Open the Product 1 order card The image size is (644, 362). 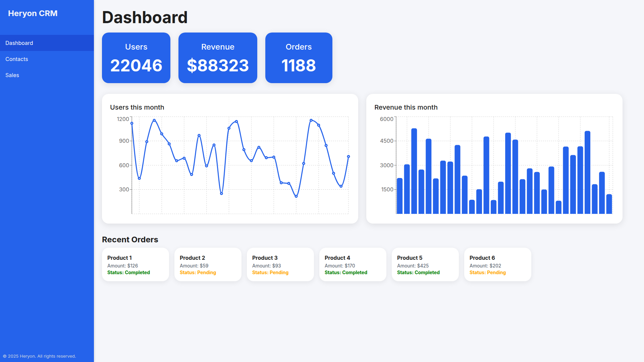pos(136,264)
